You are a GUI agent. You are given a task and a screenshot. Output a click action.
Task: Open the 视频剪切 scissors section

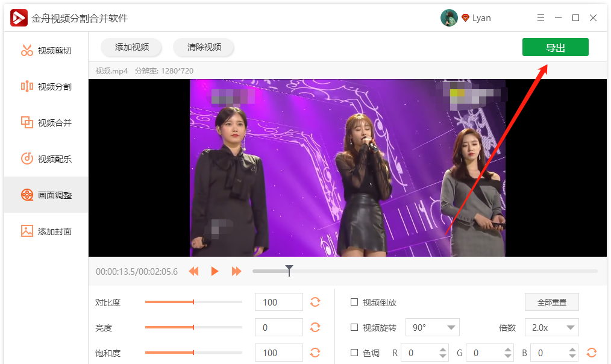[x=46, y=51]
